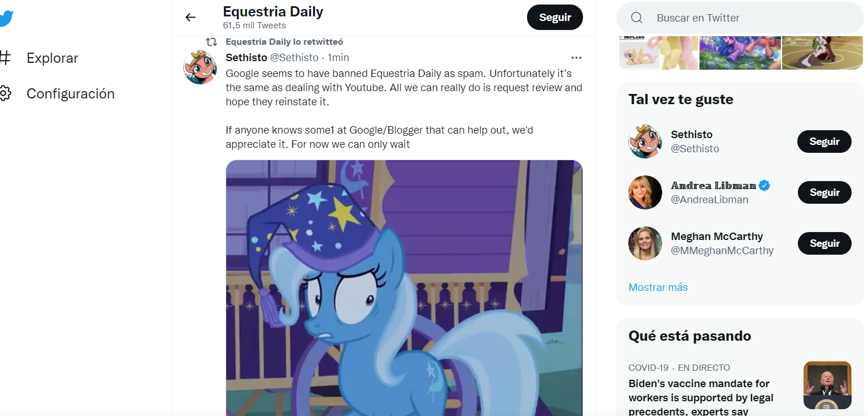Image resolution: width=868 pixels, height=416 pixels.
Task: Follow Meghan McCarthy
Action: (x=824, y=243)
